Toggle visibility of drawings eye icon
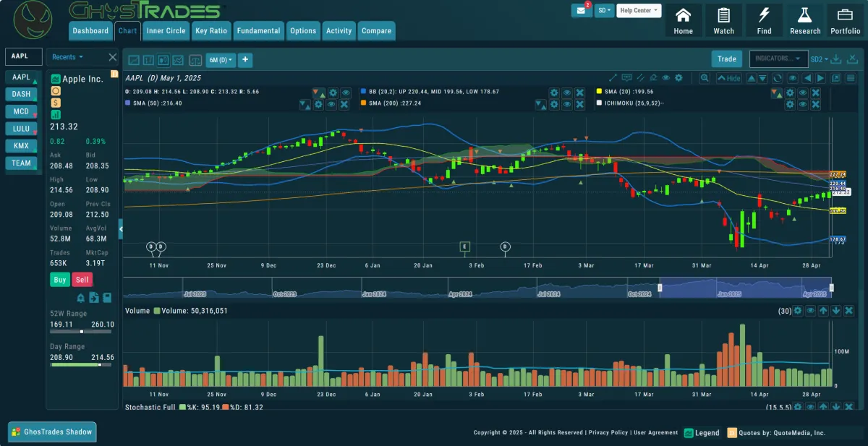The height and width of the screenshot is (446, 868). pos(665,78)
